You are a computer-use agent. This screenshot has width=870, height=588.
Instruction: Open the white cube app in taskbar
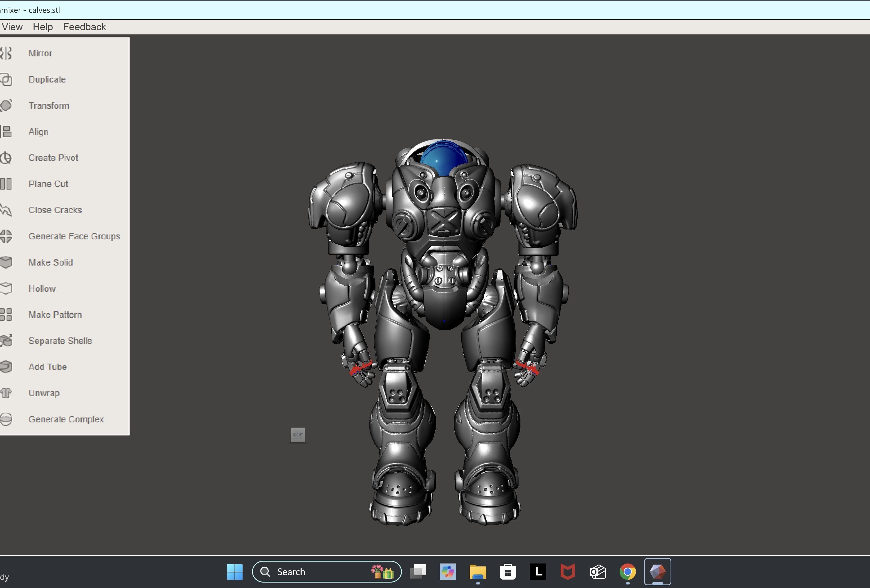pos(598,572)
